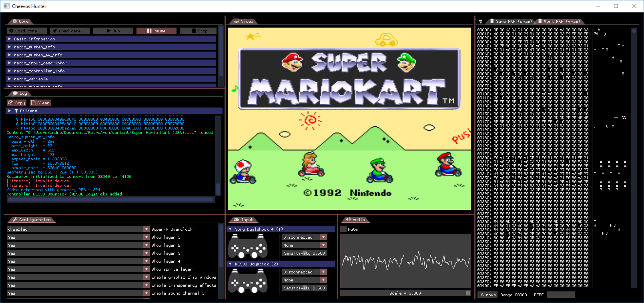Expand the log Filters section
The width and height of the screenshot is (644, 303).
pyautogui.click(x=114, y=111)
